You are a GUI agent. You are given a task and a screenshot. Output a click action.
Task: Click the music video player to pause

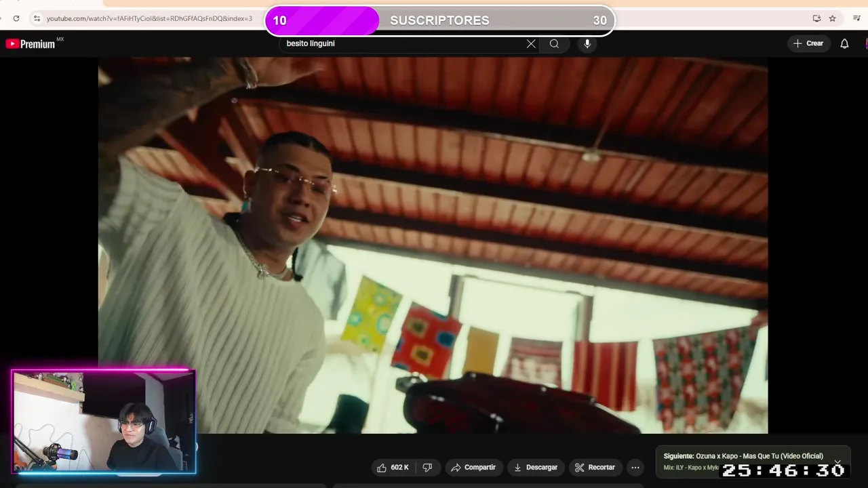(433, 245)
